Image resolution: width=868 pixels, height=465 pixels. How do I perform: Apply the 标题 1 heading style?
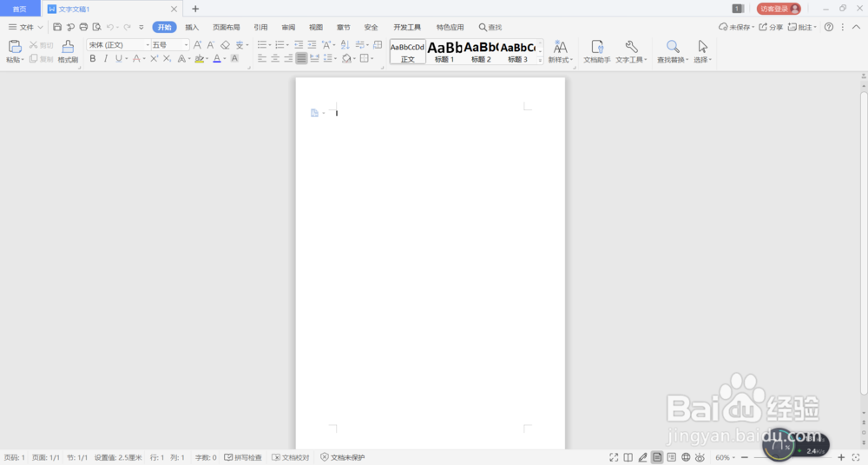pos(444,51)
